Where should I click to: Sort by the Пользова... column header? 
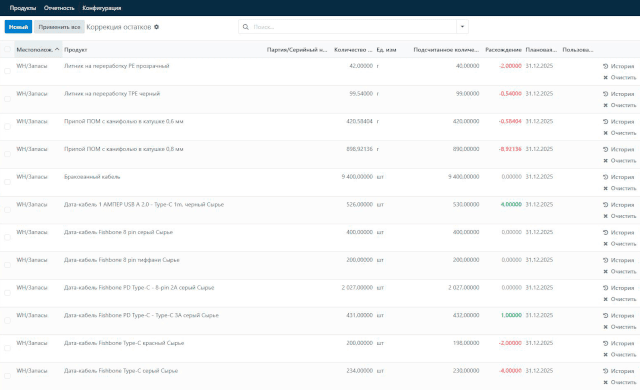coord(578,50)
